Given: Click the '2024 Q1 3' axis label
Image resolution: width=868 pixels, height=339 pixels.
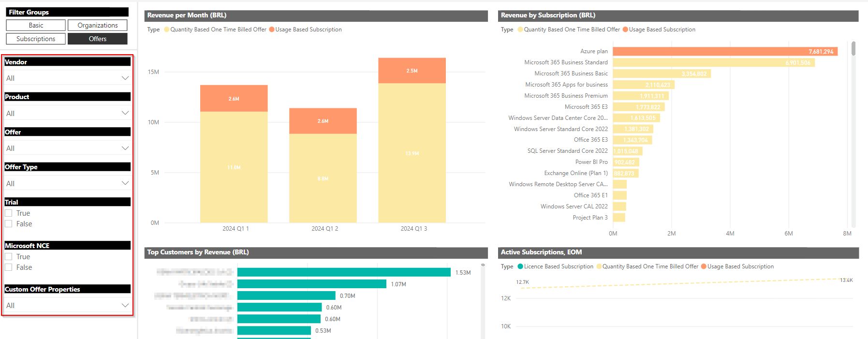Looking at the screenshot, I should [x=413, y=229].
